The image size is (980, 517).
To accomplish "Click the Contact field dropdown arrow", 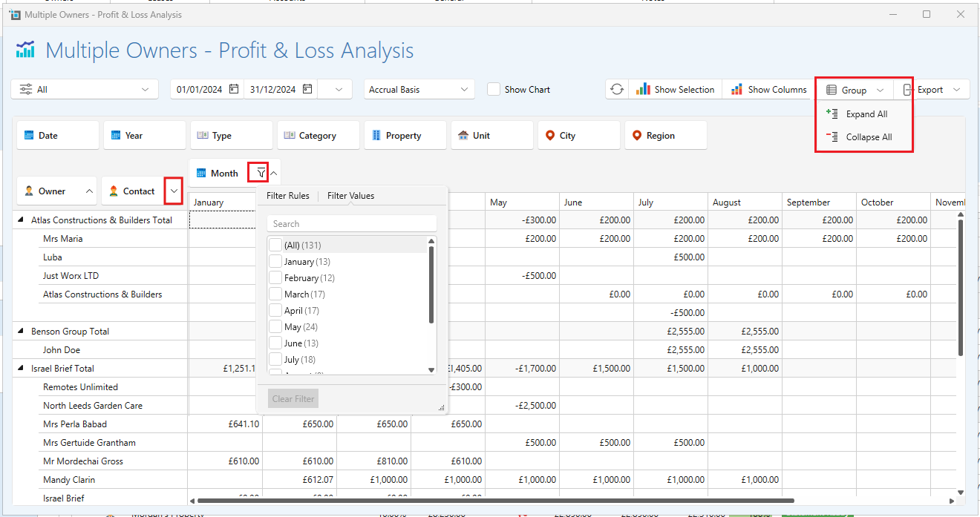I will [174, 191].
